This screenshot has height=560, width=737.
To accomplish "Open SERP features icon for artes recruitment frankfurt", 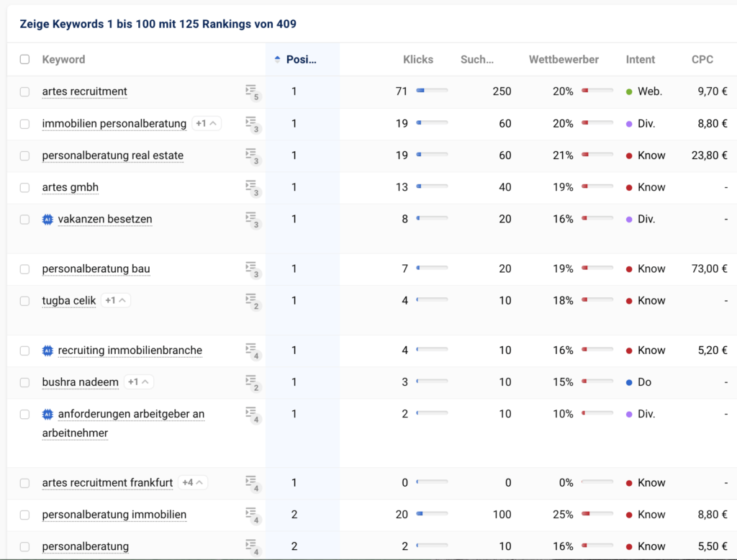I will point(253,484).
